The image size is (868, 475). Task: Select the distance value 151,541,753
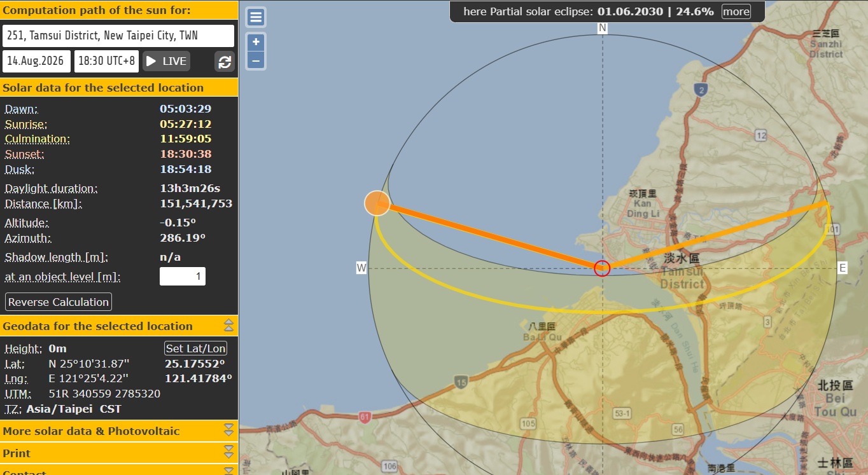tap(196, 203)
